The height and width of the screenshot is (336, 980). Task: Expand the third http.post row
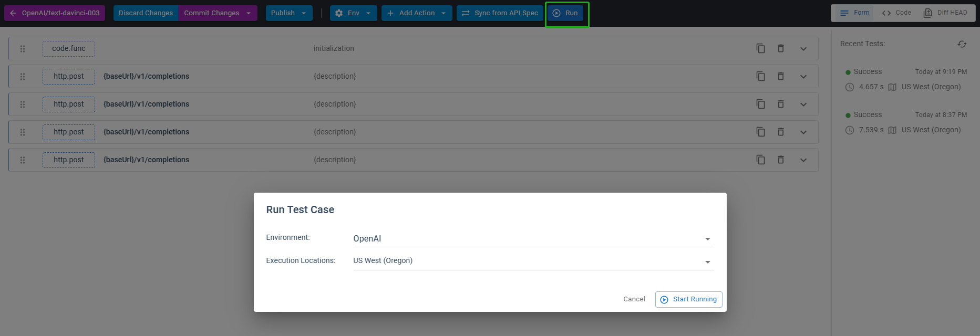[x=803, y=132]
